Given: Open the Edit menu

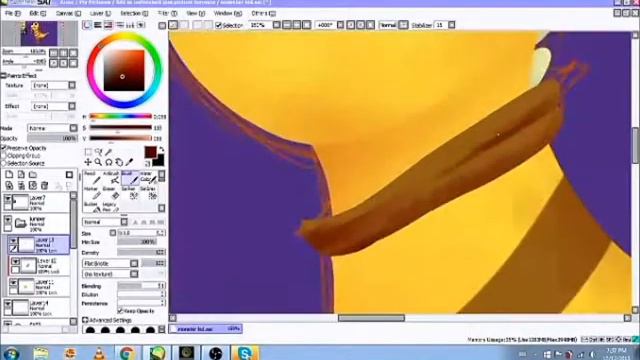Looking at the screenshot, I should tap(38, 13).
